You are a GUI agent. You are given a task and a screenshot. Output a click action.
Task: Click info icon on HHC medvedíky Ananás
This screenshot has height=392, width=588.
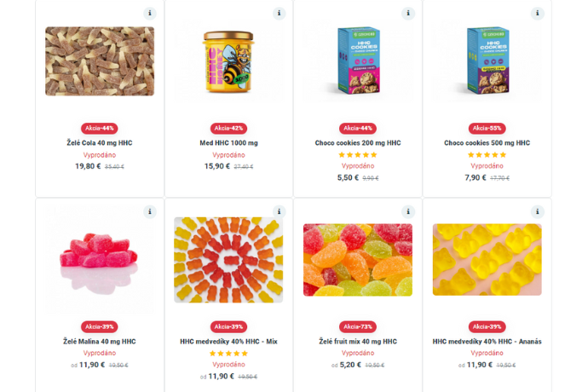(x=537, y=211)
